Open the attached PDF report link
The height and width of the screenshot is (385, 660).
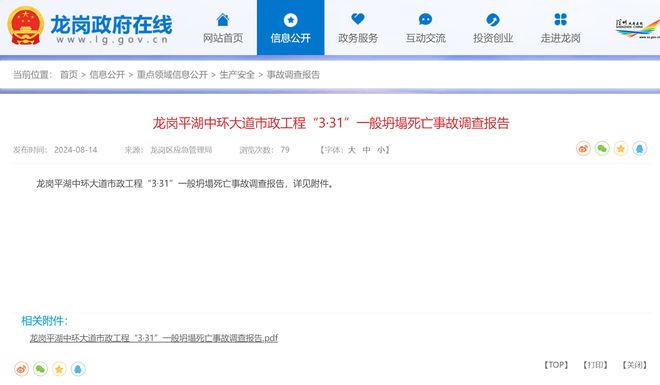click(x=154, y=338)
